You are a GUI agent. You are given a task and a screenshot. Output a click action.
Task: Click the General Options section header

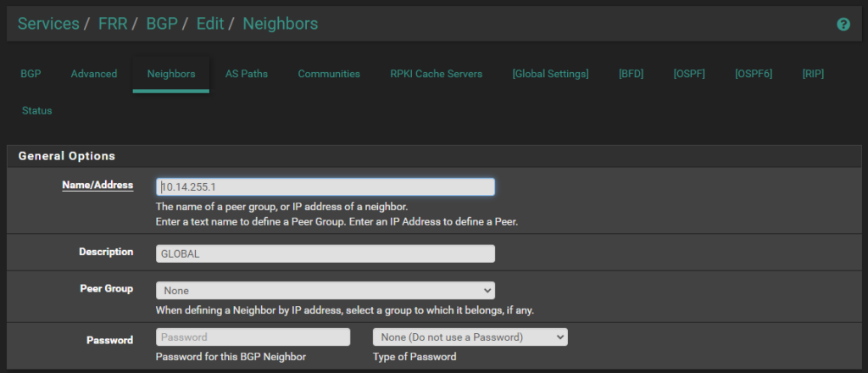(x=67, y=156)
